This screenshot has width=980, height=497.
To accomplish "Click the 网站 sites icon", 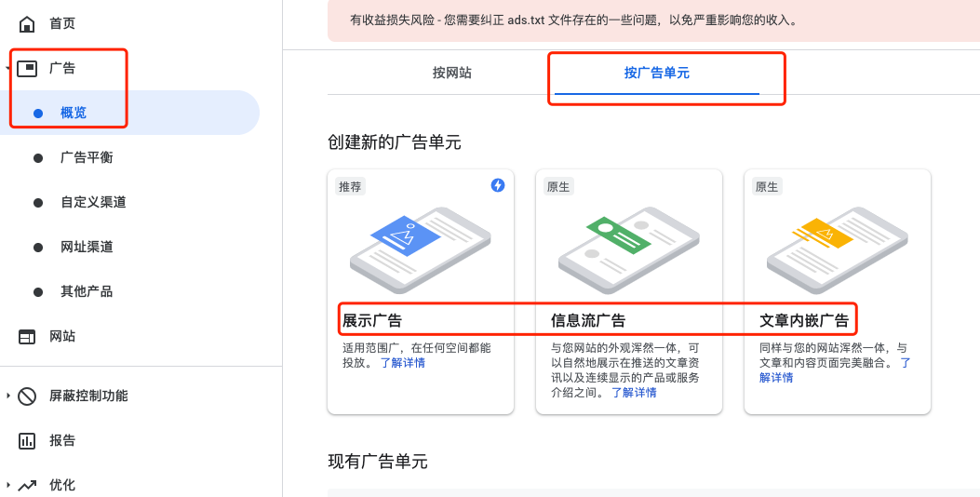I will click(27, 337).
